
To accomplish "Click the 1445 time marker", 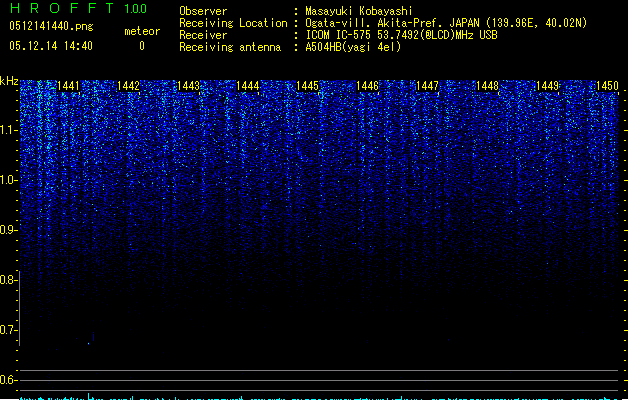I will pyautogui.click(x=308, y=86).
